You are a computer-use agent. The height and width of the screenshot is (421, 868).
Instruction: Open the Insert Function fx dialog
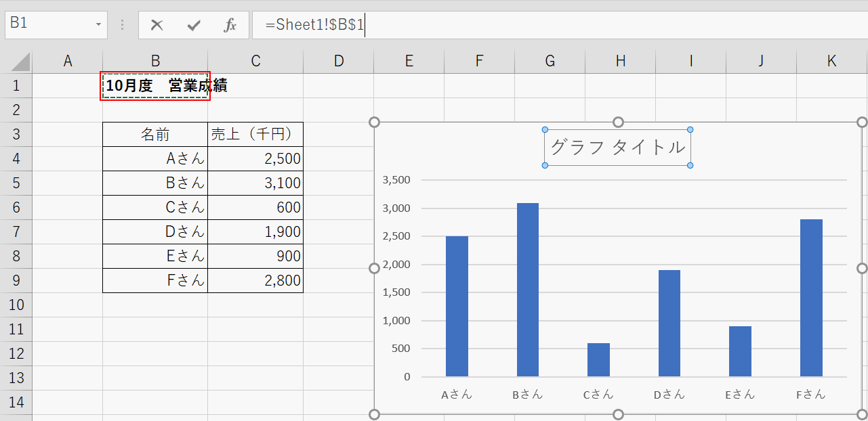(x=230, y=25)
